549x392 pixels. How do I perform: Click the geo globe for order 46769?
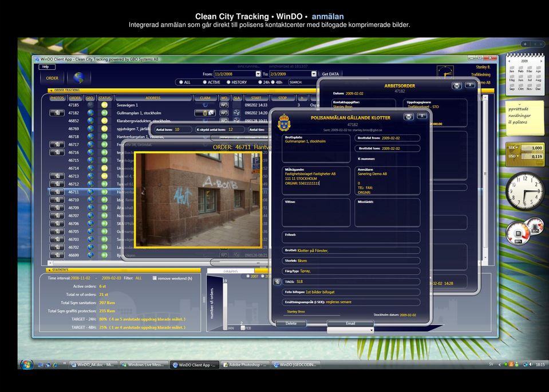[90, 128]
